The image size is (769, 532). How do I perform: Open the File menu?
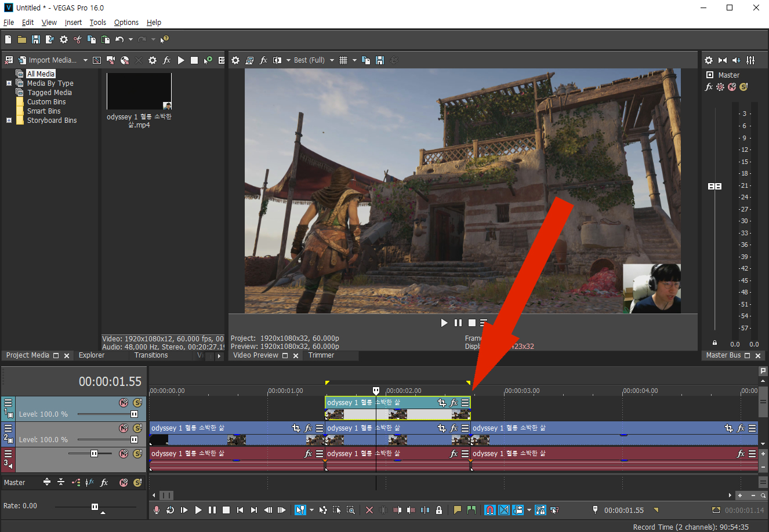coord(9,23)
